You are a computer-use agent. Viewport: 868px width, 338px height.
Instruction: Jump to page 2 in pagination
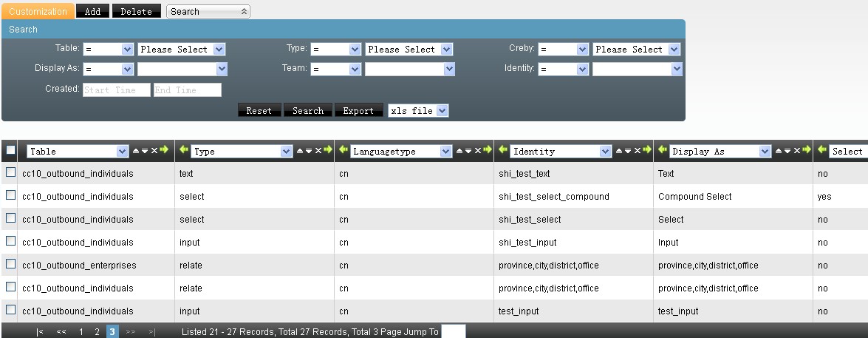coord(97,332)
